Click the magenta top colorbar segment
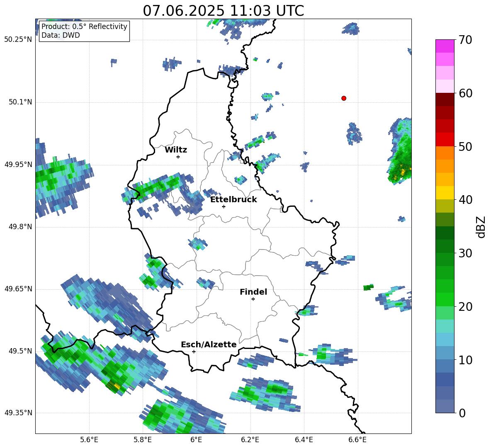 [x=445, y=46]
